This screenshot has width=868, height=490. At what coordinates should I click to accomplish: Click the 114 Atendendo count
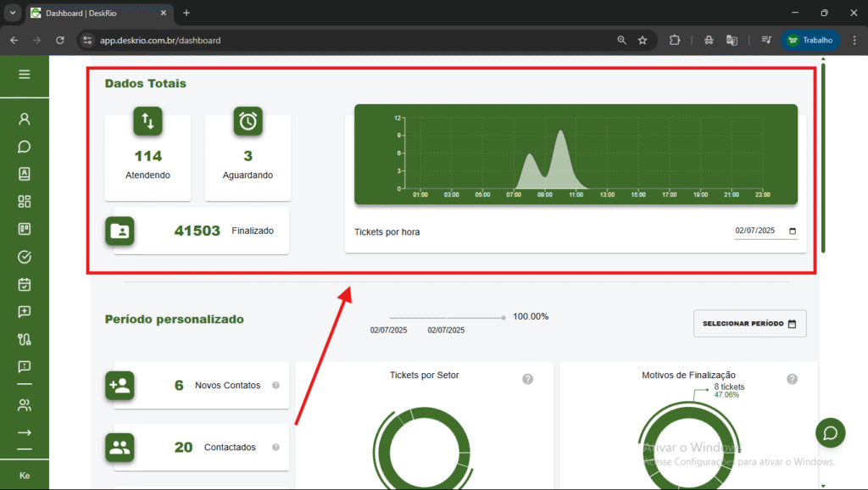pyautogui.click(x=147, y=156)
